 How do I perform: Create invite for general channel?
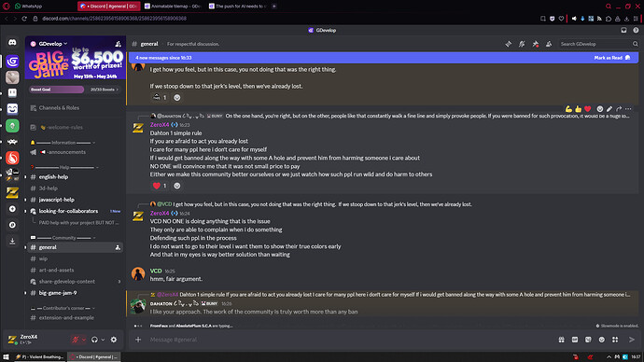pyautogui.click(x=118, y=247)
